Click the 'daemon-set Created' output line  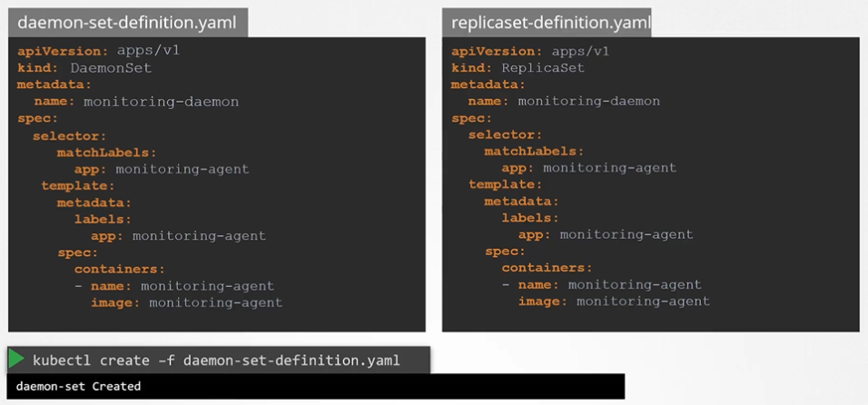78,386
